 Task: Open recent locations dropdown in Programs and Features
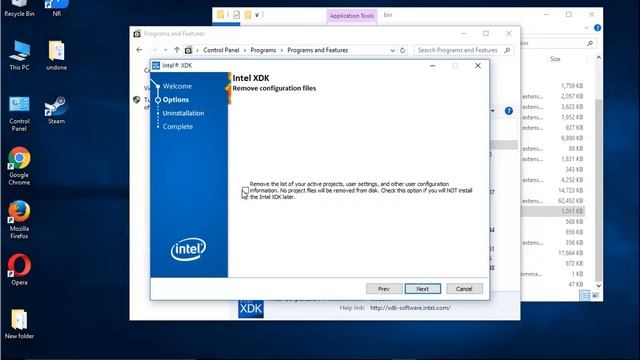point(165,50)
